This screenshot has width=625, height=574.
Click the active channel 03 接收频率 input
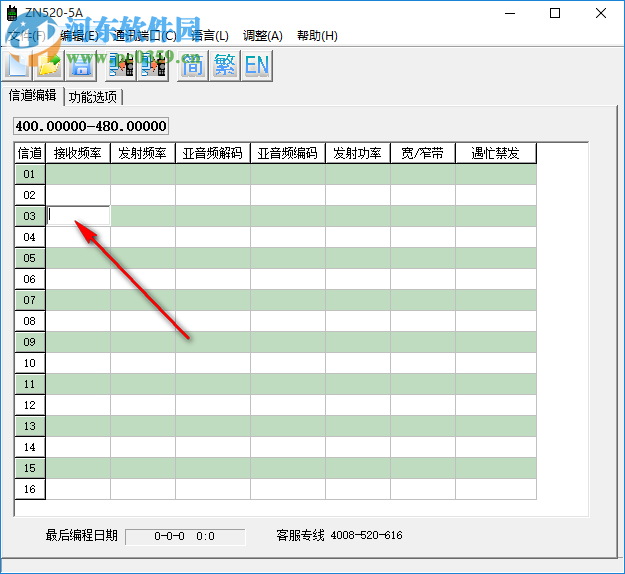point(78,216)
